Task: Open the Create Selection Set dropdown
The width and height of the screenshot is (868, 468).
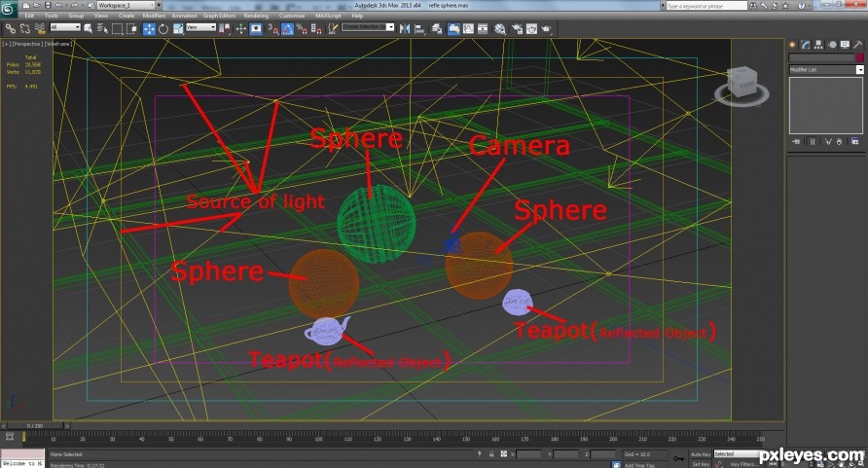Action: pyautogui.click(x=368, y=27)
